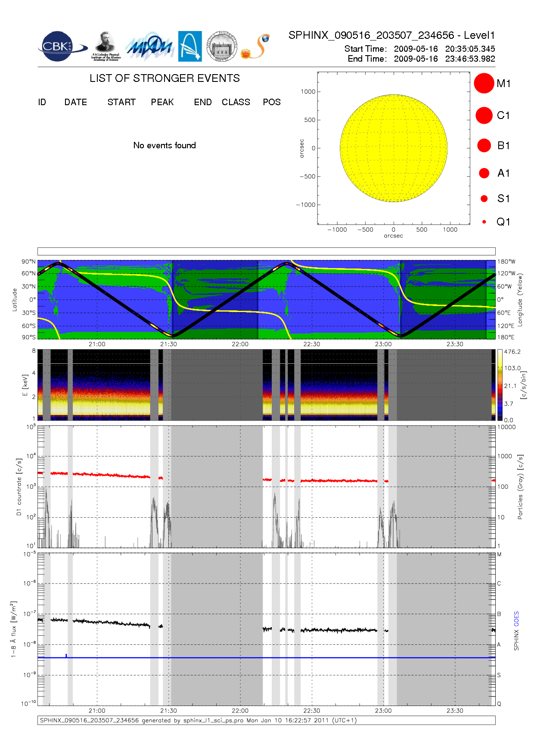Click the A1 red legend circle
This screenshot has height=756, width=534.
pos(484,173)
